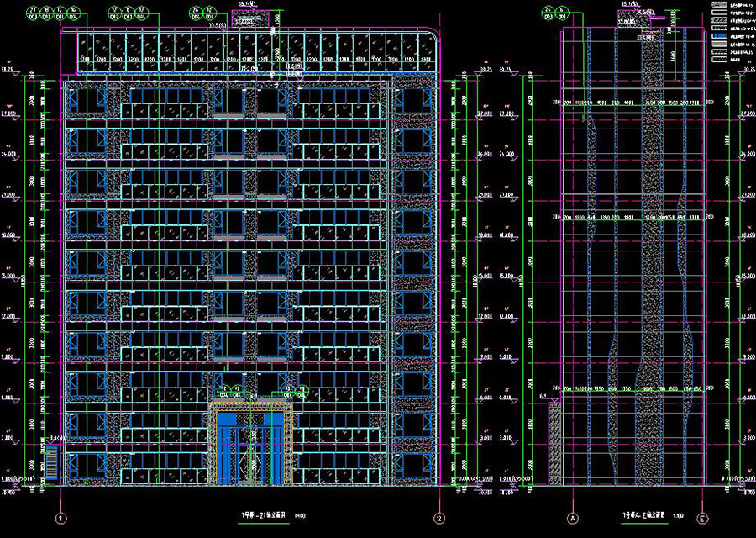Select detail callout bubble 23 over D03
Viewport: 756px width, 538px height.
point(34,13)
